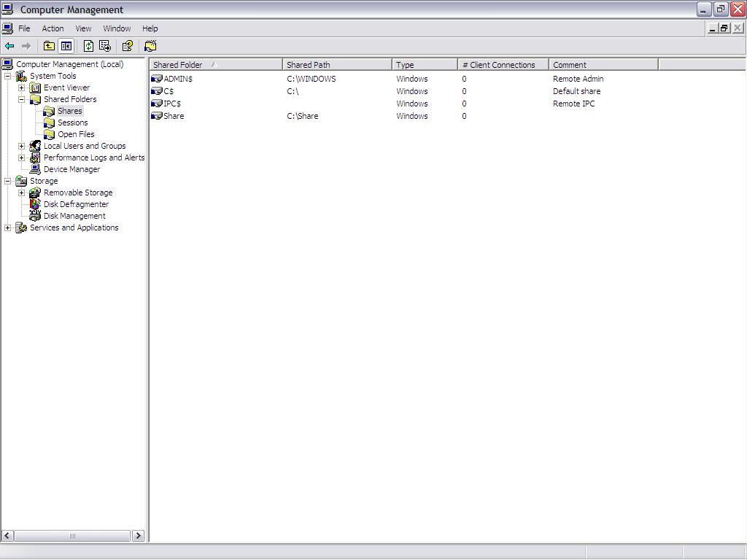Select the Open Files folder icon

click(x=49, y=134)
